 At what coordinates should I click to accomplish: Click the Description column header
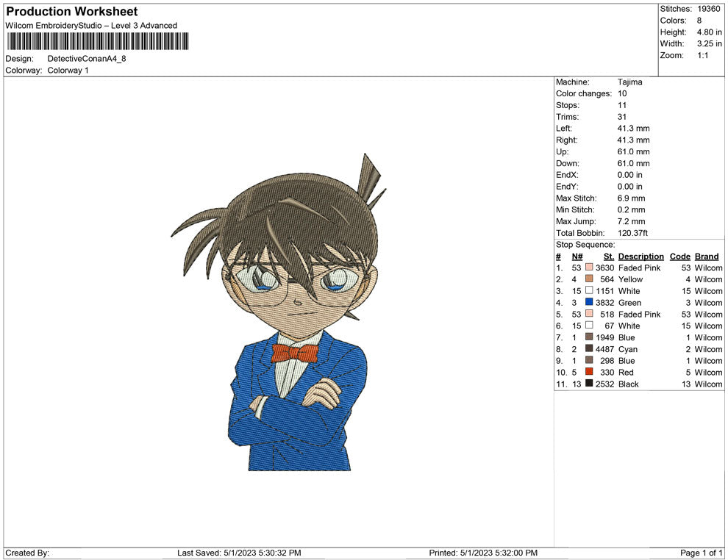point(640,256)
